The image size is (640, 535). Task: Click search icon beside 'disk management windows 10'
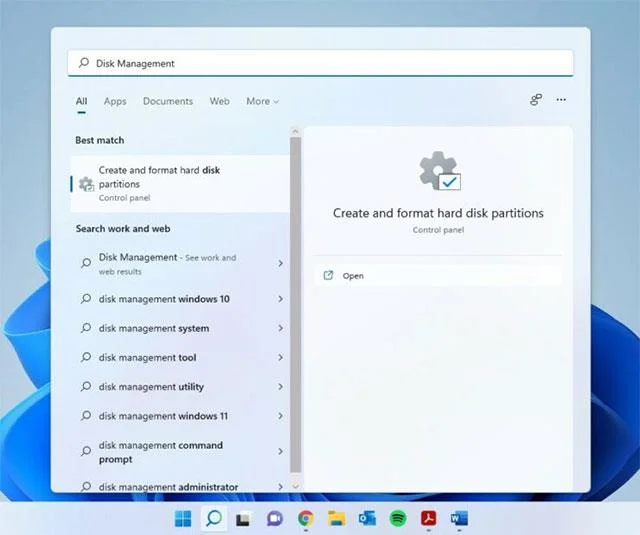(86, 299)
